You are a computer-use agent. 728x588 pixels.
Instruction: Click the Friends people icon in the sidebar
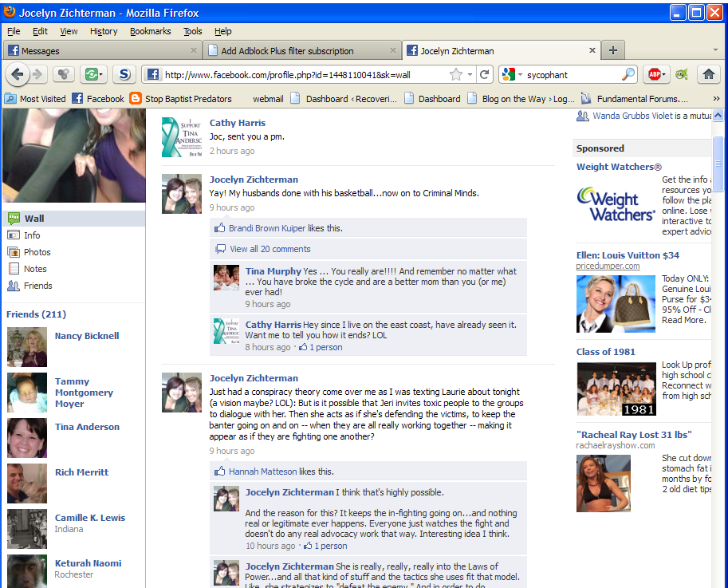tap(14, 286)
